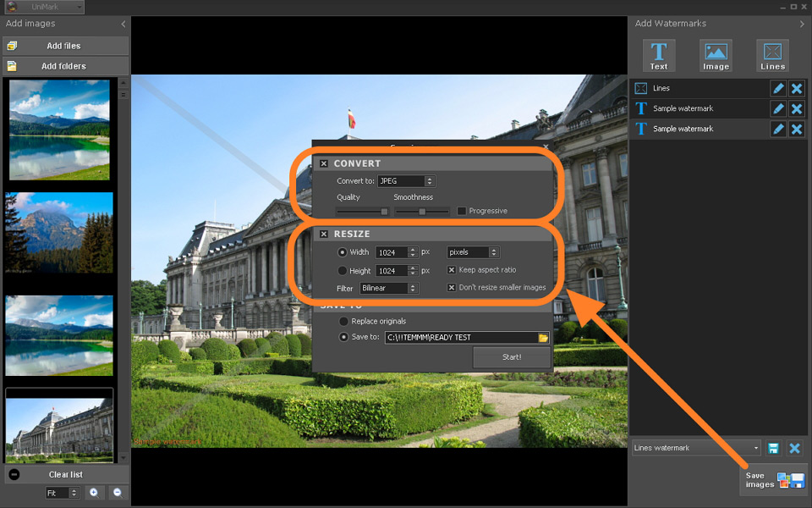
Task: Open the Lines watermark template dropdown
Action: coord(696,448)
